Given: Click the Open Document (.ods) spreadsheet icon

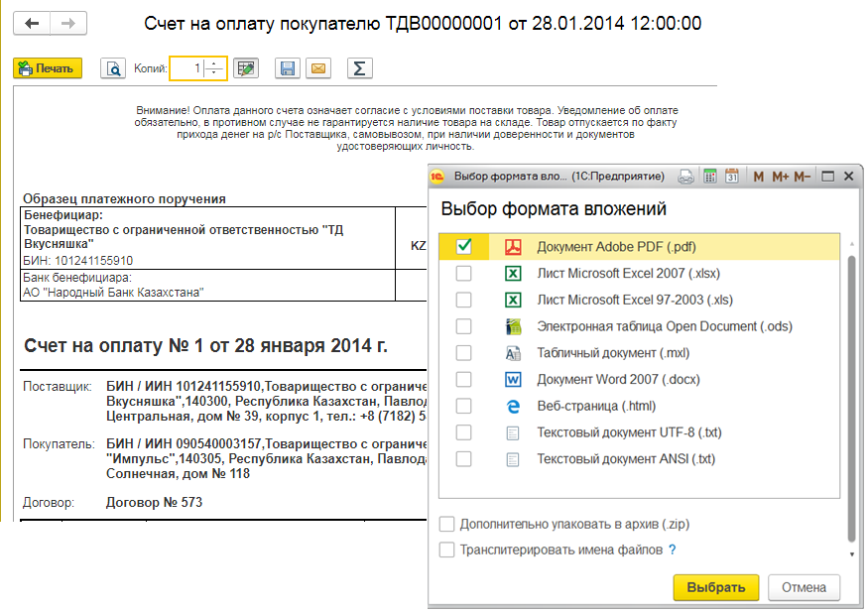Looking at the screenshot, I should (x=513, y=326).
